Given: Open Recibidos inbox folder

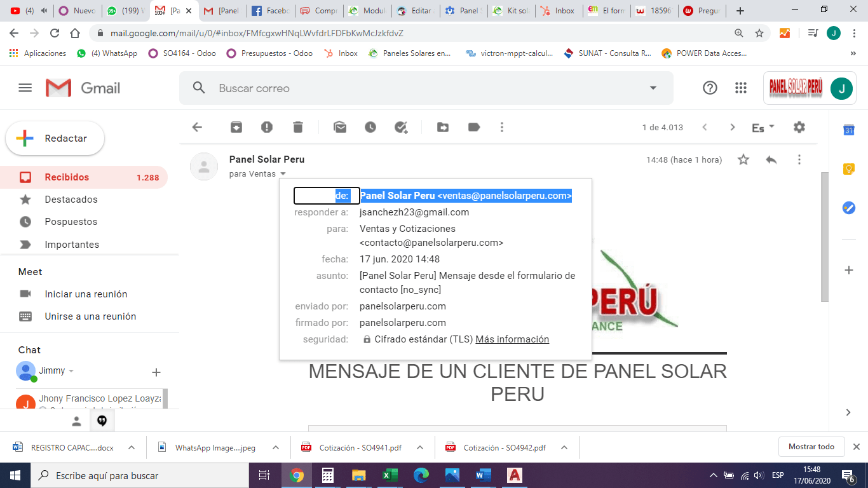Looking at the screenshot, I should coord(84,177).
